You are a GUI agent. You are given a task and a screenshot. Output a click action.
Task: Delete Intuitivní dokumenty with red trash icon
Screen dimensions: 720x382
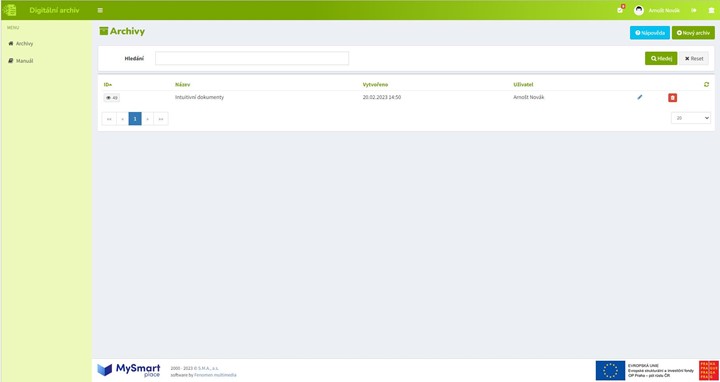(x=672, y=97)
